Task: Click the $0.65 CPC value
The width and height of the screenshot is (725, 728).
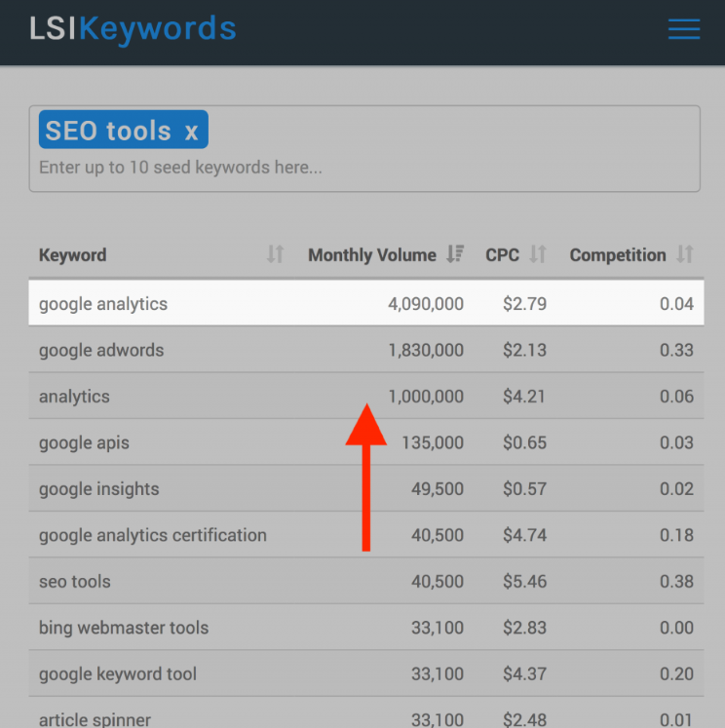Action: coord(524,442)
